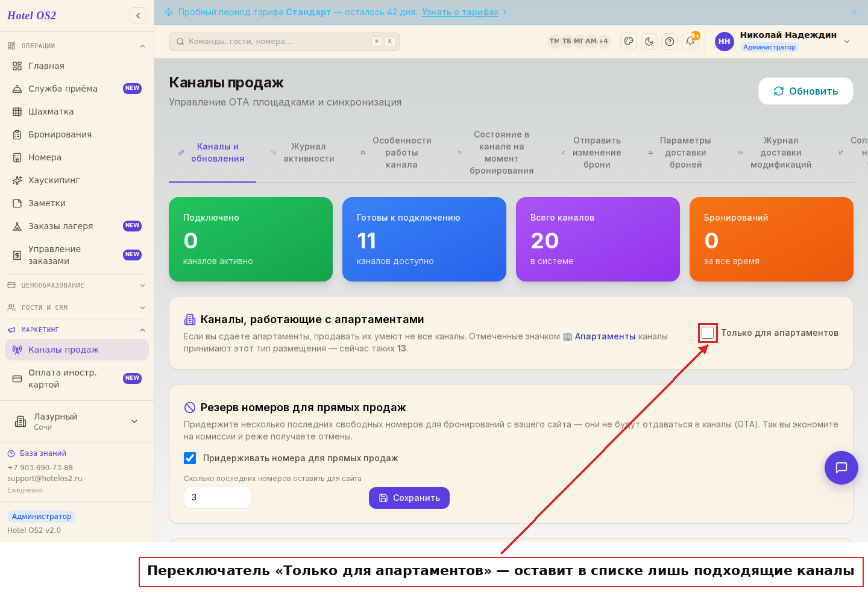Screen dimensions: 868x601
Task: Click the Hotel OS2 logo
Action: [x=32, y=16]
